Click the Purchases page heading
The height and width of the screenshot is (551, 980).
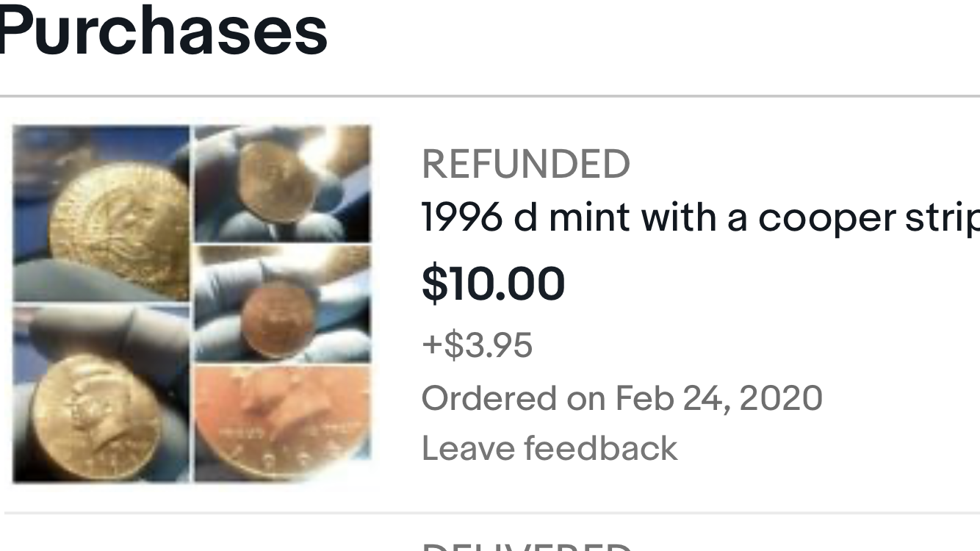[x=163, y=31]
